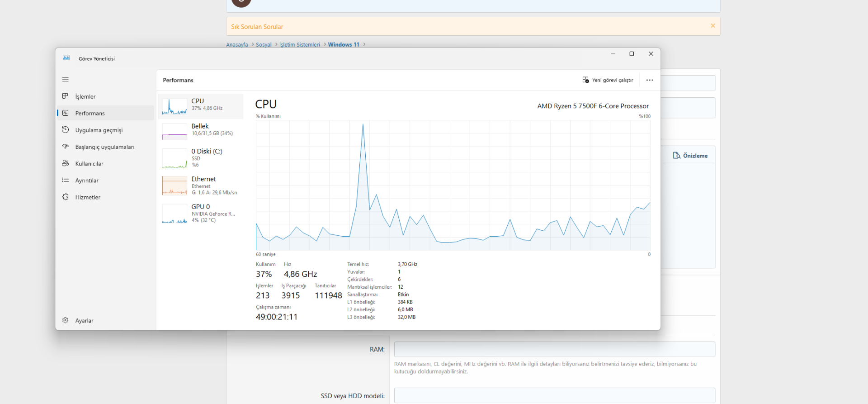Viewport: 868px width, 404px height.
Task: Open the Task Manager hamburger navigation menu
Action: (66, 80)
